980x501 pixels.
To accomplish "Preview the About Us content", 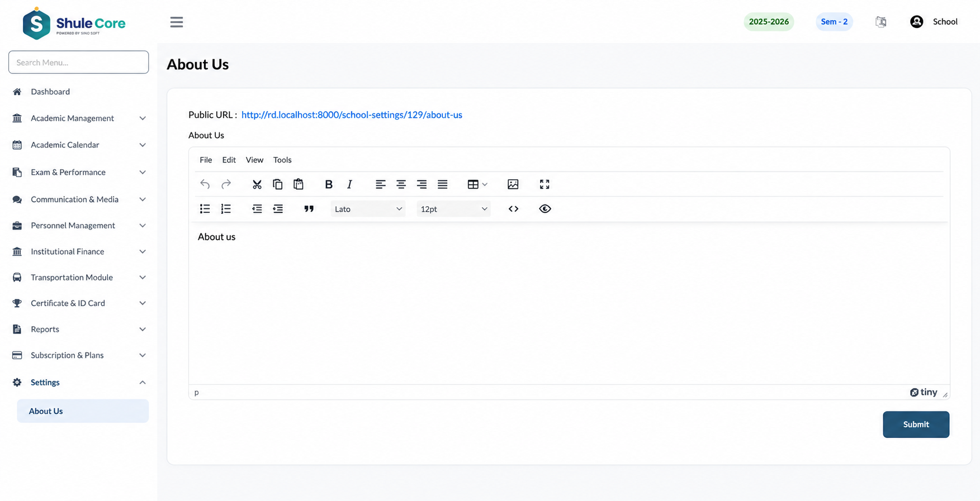I will (x=545, y=209).
